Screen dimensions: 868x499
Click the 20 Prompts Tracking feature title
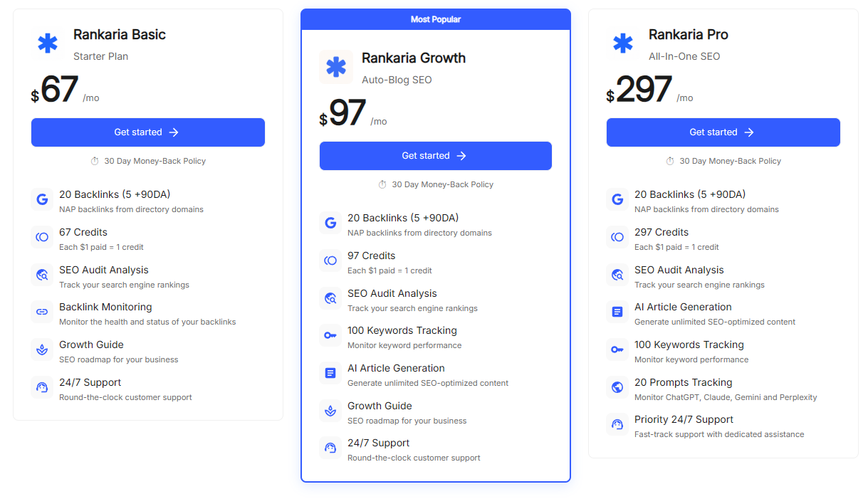684,382
